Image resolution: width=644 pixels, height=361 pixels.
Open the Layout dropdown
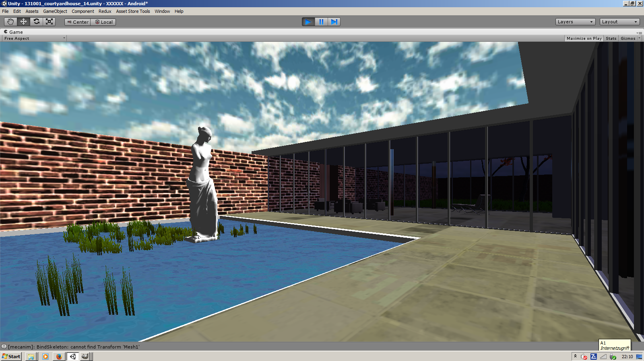click(x=620, y=22)
